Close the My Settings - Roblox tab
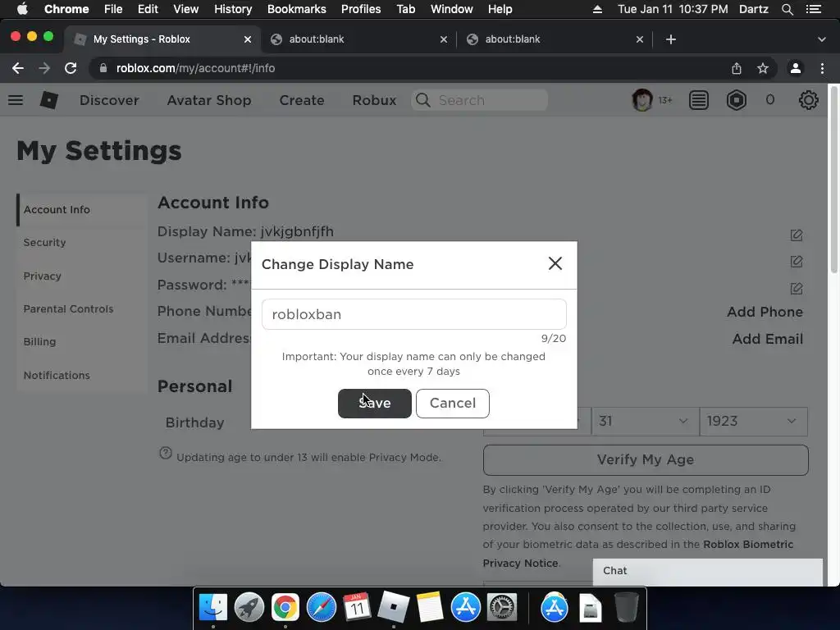This screenshot has height=630, width=840. click(248, 39)
